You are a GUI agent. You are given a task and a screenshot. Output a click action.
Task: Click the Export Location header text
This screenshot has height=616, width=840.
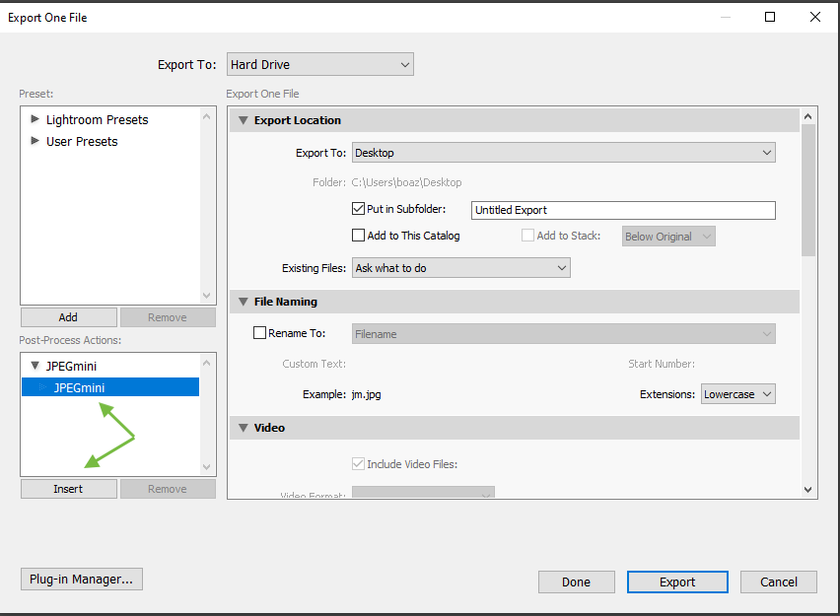click(298, 120)
